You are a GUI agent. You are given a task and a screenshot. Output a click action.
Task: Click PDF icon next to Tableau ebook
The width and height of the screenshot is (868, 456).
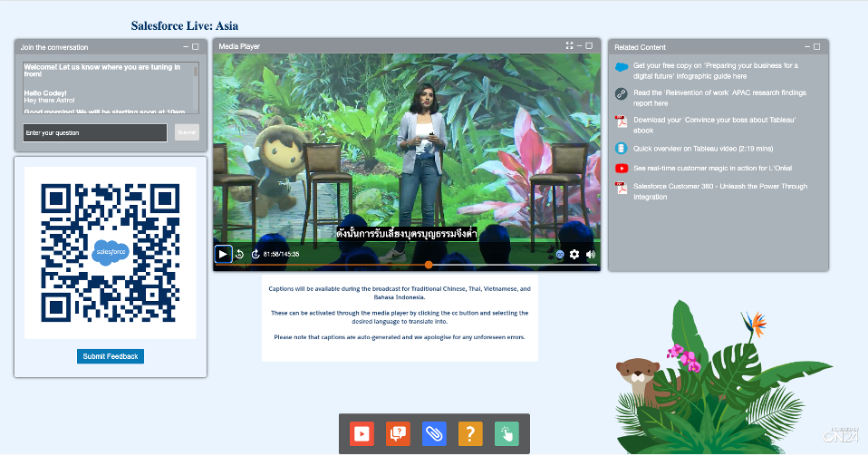tap(622, 121)
